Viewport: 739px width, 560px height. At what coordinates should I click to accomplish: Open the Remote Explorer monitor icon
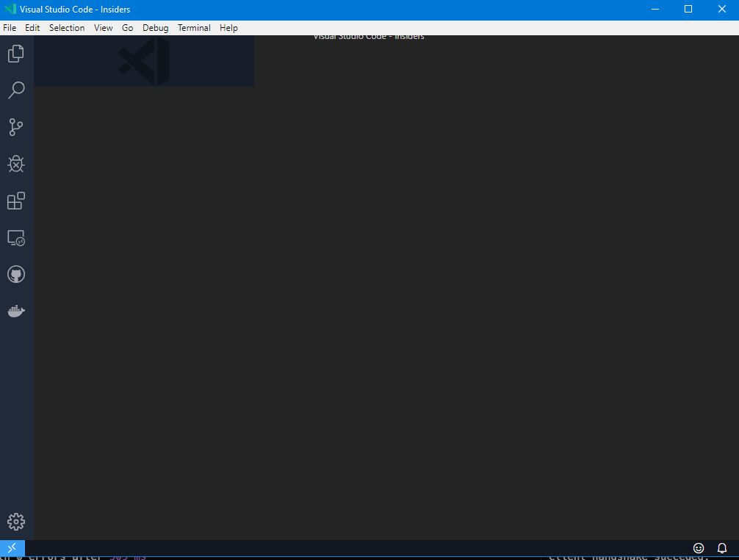coord(16,237)
